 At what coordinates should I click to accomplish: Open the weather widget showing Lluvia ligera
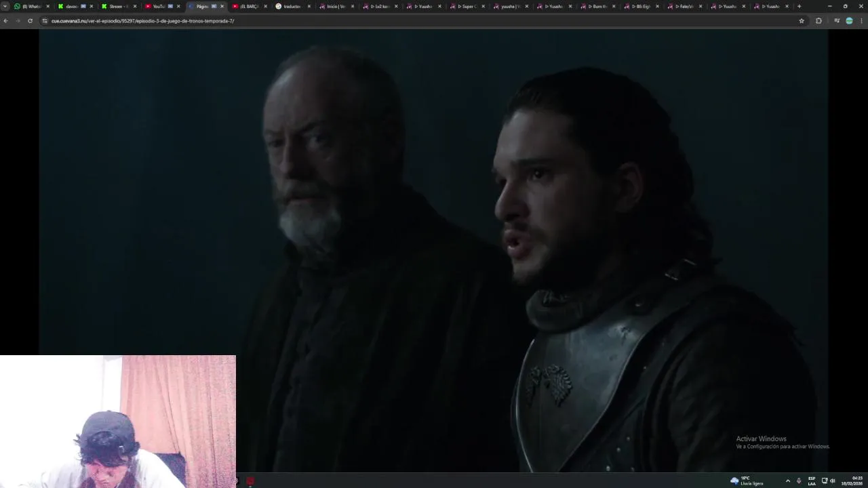pos(747,481)
